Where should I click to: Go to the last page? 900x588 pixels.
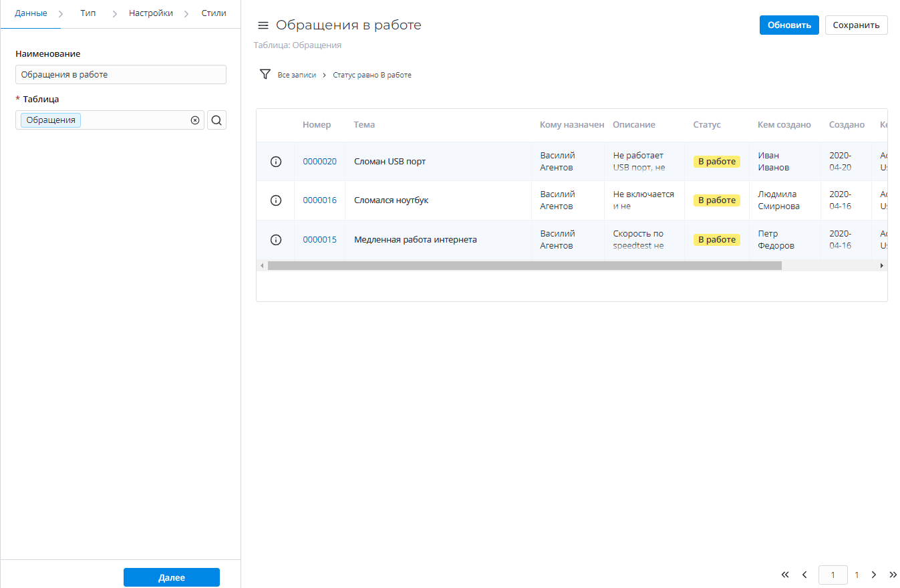pos(893,575)
